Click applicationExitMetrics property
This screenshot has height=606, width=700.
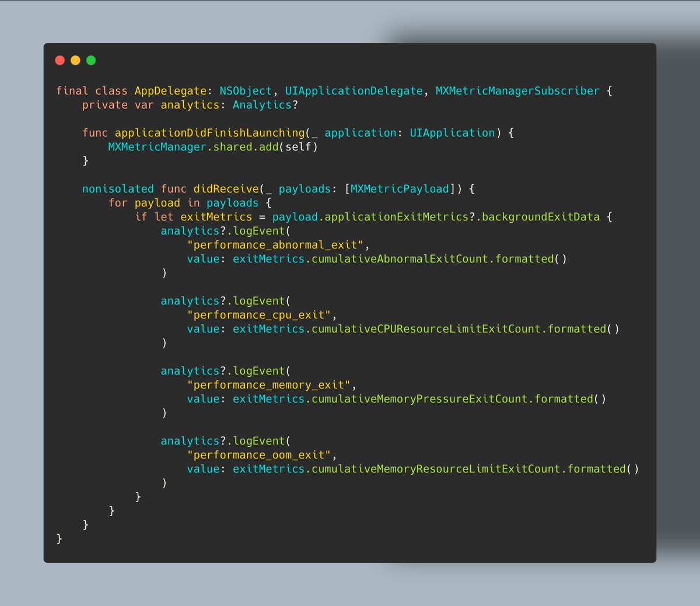click(x=396, y=217)
